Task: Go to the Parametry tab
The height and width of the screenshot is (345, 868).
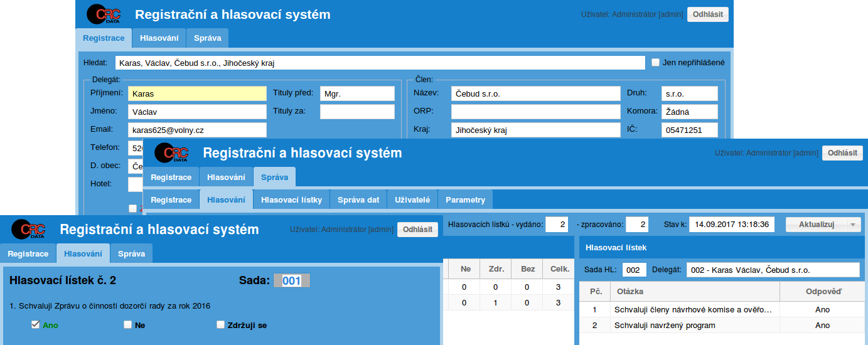Action: click(x=465, y=200)
